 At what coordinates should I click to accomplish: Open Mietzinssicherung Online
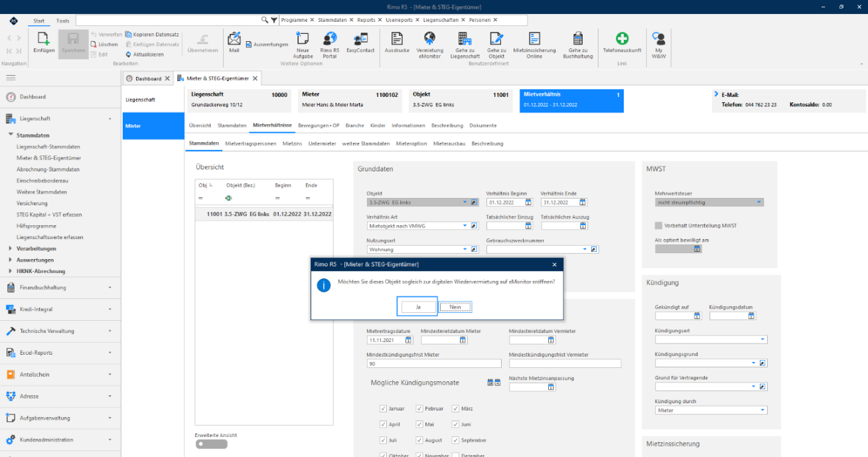tap(534, 45)
